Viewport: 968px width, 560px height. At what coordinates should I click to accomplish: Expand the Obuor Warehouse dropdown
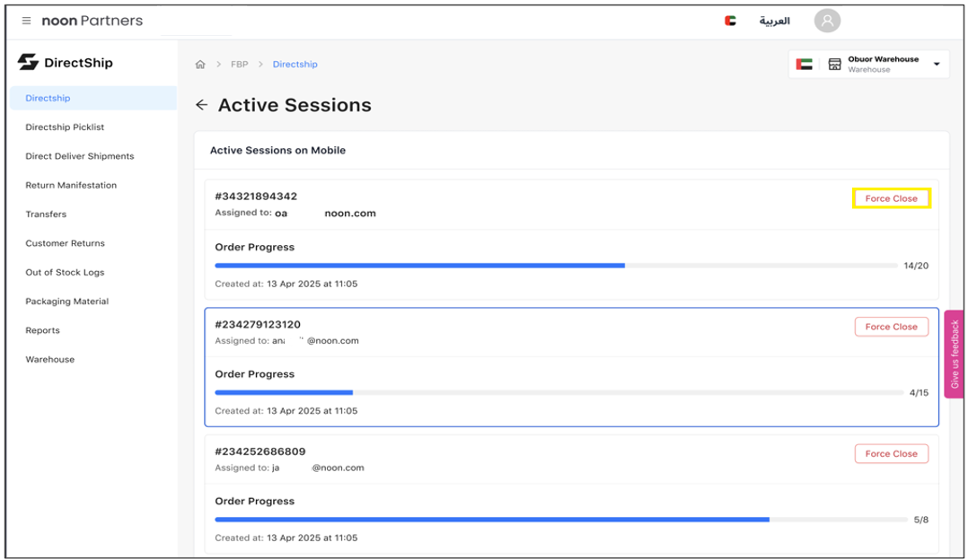pos(937,65)
